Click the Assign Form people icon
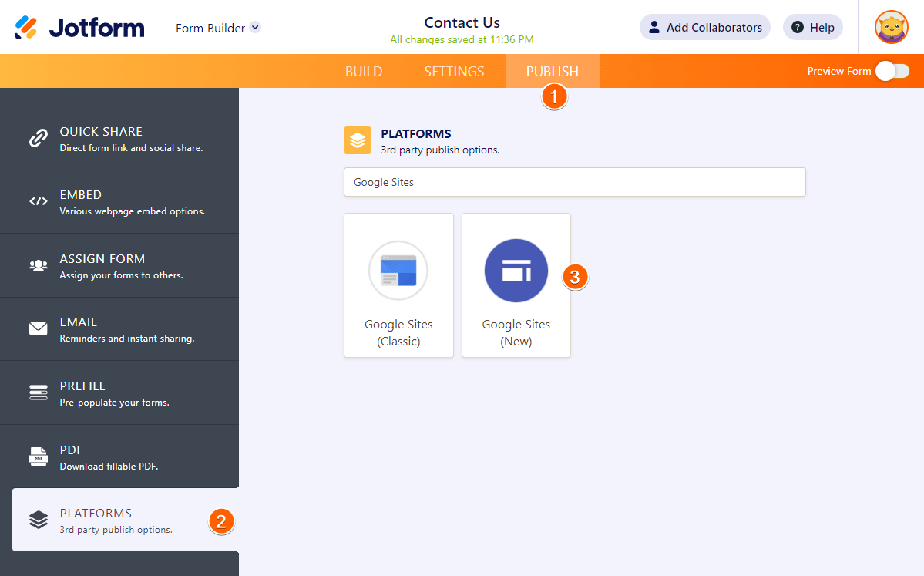Image resolution: width=924 pixels, height=576 pixels. [39, 265]
